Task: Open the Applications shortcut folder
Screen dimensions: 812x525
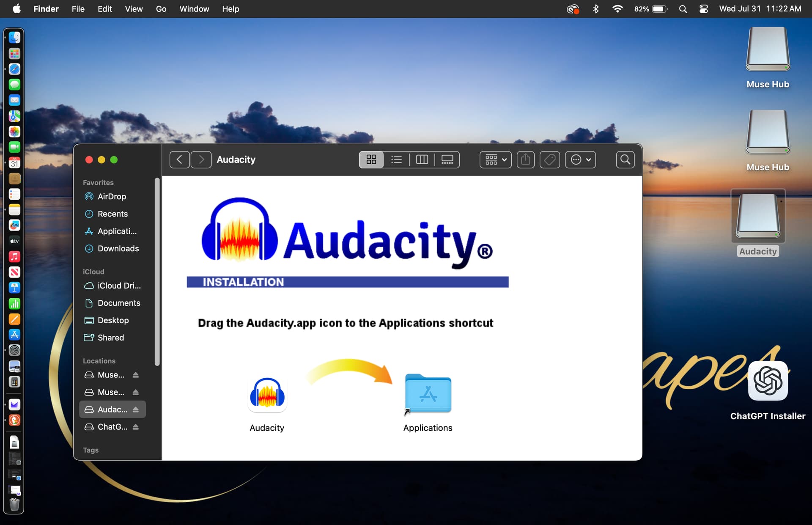Action: (428, 393)
